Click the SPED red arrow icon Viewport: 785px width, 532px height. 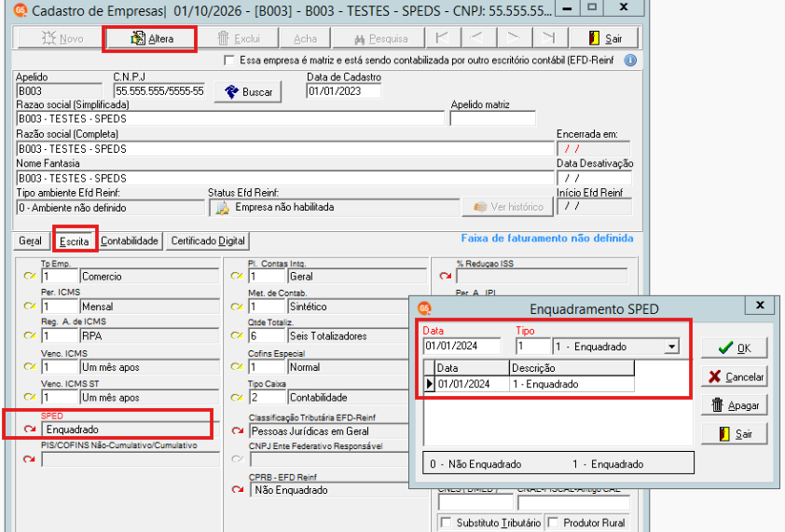[x=30, y=429]
